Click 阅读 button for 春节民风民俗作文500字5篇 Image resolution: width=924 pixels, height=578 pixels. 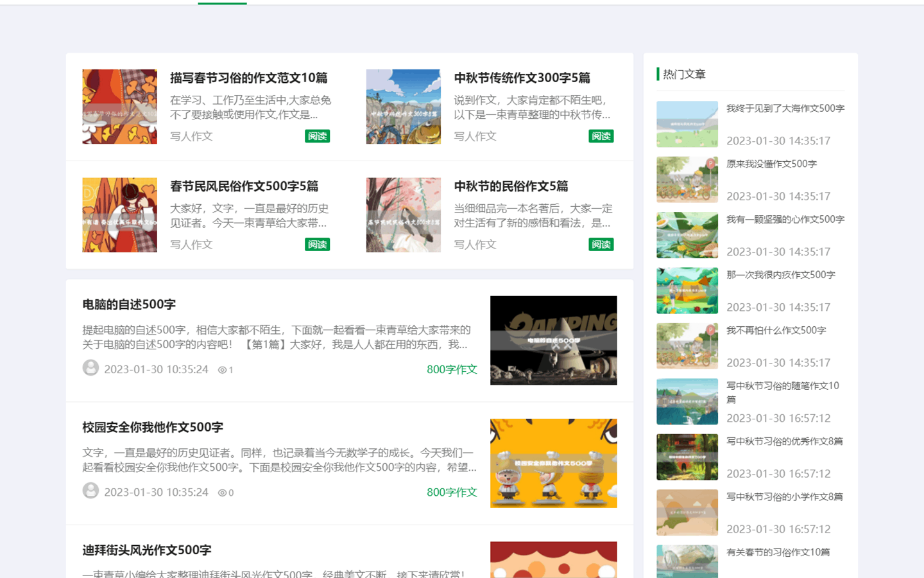click(x=318, y=245)
